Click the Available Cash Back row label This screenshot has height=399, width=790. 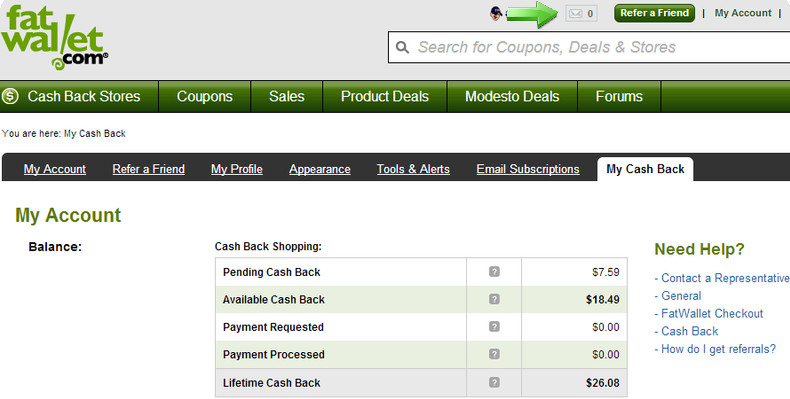coord(274,299)
